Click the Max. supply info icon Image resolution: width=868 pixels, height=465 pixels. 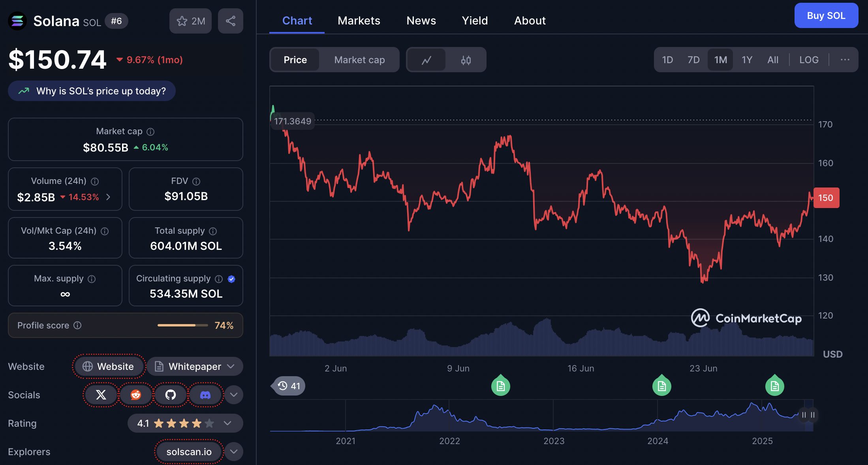pos(92,279)
